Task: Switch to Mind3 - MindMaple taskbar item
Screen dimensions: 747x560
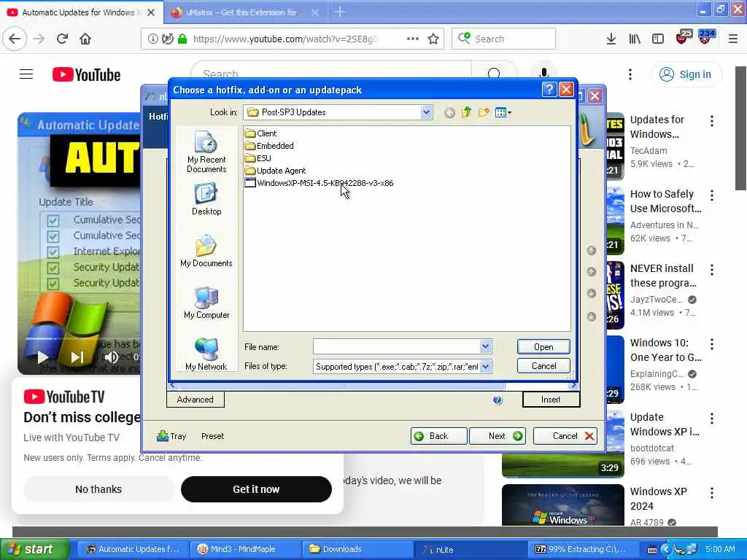Action: pos(244,549)
